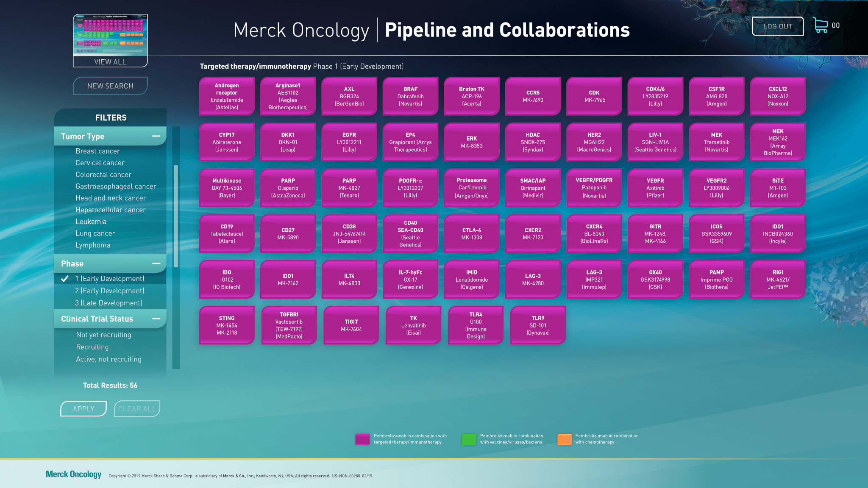The image size is (868, 488).
Task: Click the green vaccines legend swatch
Action: tap(469, 439)
